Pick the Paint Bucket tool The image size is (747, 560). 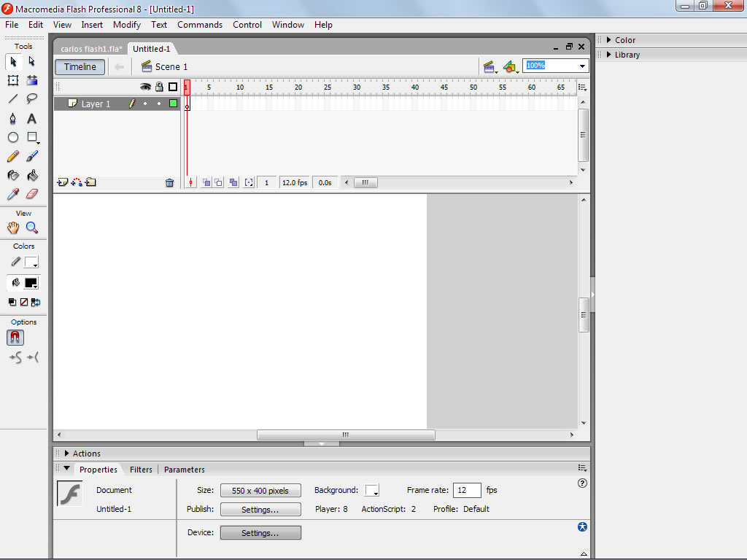pyautogui.click(x=32, y=175)
